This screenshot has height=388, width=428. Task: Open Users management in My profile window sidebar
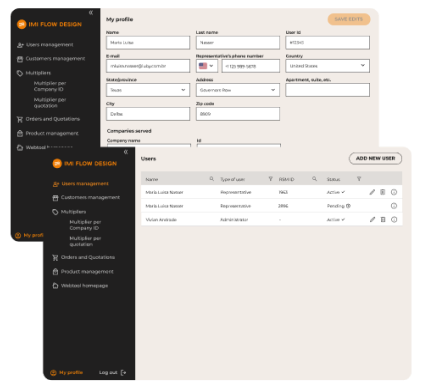(45, 45)
